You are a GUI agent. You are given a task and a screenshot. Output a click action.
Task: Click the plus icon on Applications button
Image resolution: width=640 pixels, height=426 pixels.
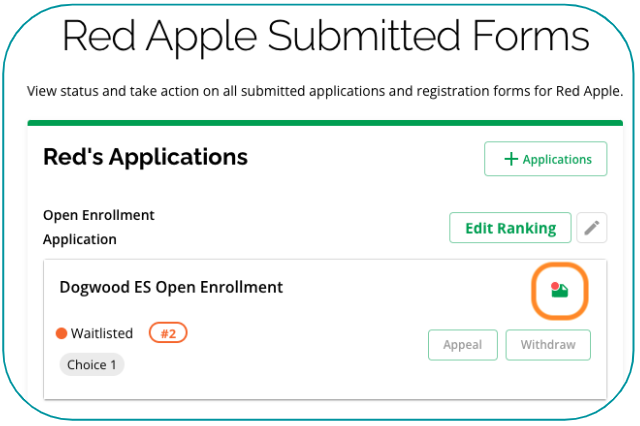point(511,159)
